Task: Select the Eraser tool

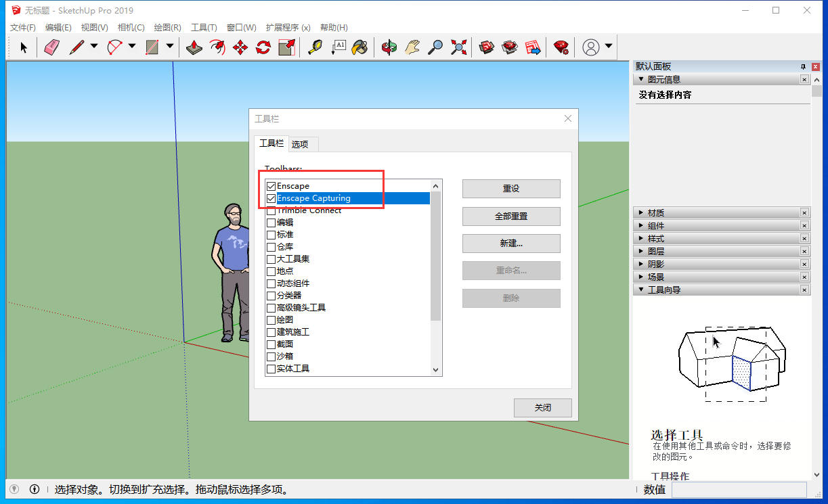Action: [51, 47]
